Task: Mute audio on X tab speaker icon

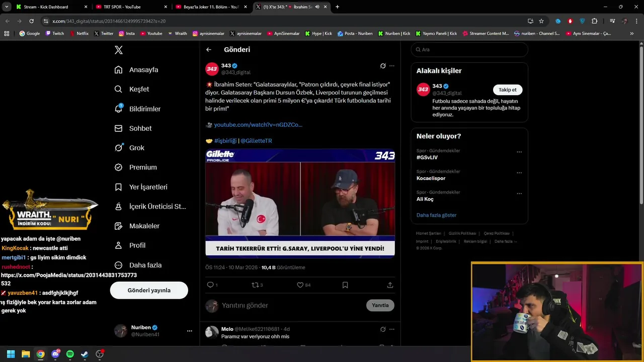Action: [317, 7]
